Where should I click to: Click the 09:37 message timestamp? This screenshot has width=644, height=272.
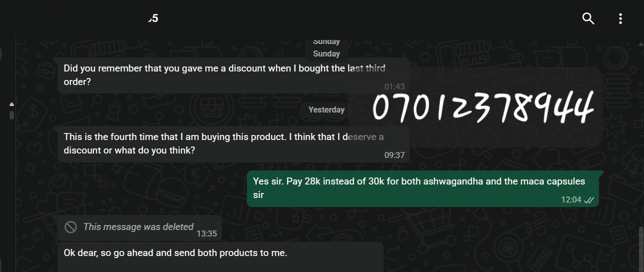click(x=394, y=155)
